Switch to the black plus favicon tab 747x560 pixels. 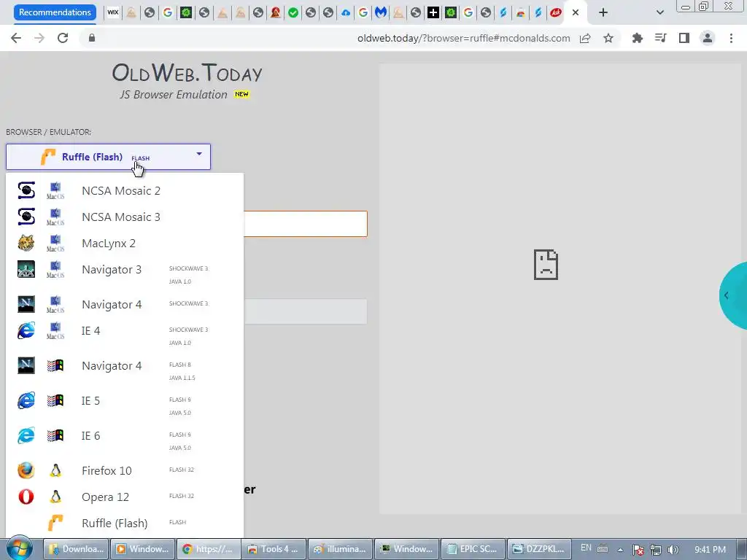(x=433, y=12)
